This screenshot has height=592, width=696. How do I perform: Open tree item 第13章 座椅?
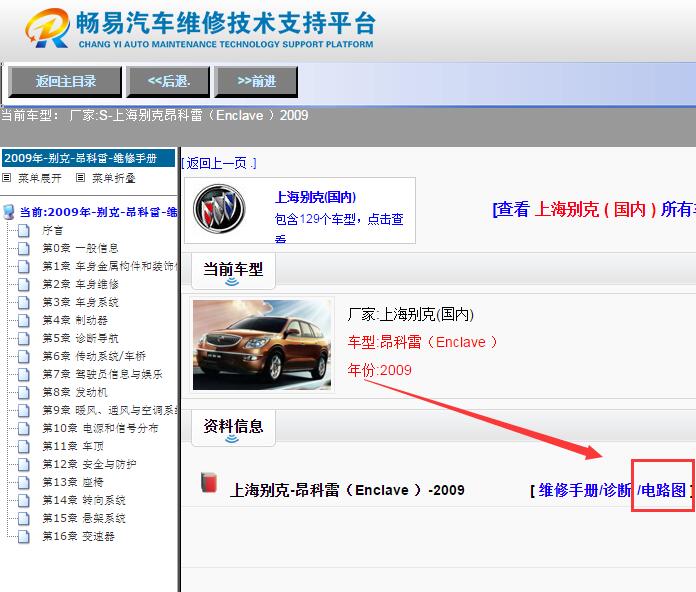click(73, 482)
